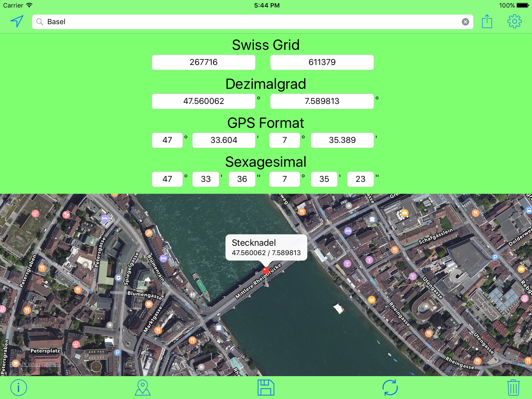This screenshot has height=399, width=532.
Task: Tap the info circle icon
Action: pyautogui.click(x=18, y=388)
